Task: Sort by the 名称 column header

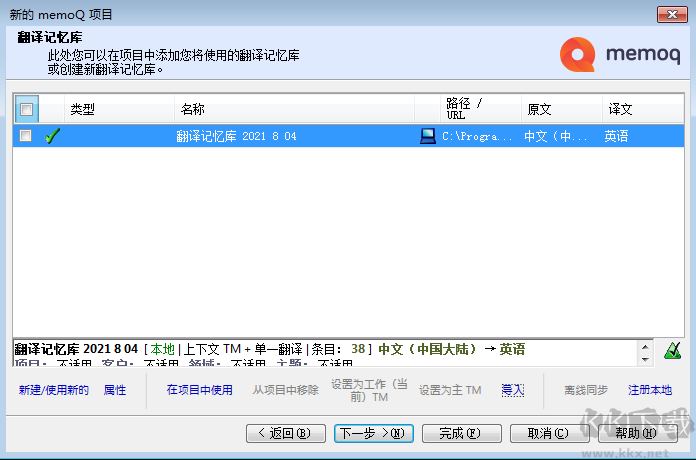Action: (x=294, y=109)
